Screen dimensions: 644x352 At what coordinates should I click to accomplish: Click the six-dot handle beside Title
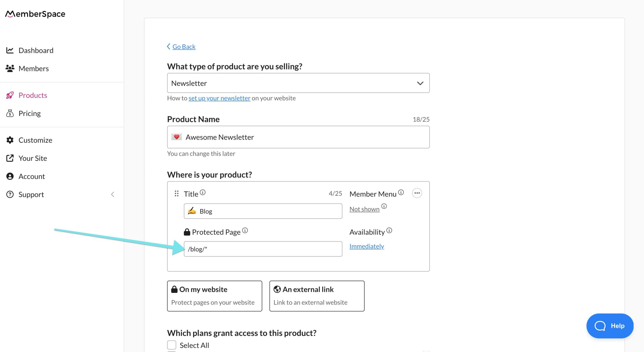[177, 193]
